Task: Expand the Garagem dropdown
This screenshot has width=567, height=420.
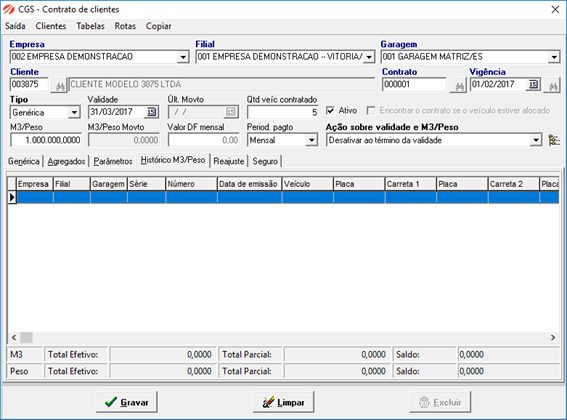Action: pos(554,57)
